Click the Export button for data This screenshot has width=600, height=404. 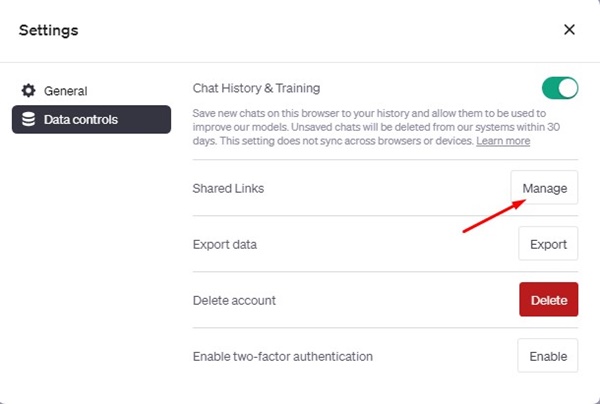548,244
